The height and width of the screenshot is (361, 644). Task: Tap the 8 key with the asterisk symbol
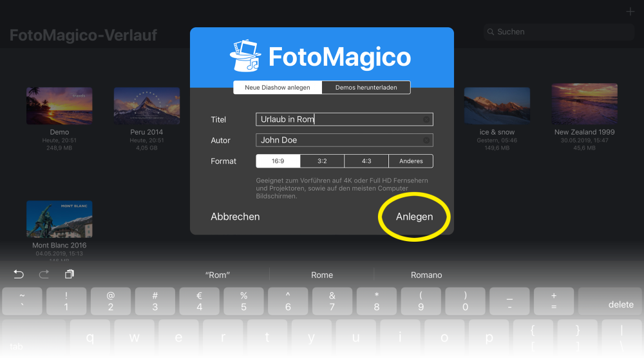point(377,302)
